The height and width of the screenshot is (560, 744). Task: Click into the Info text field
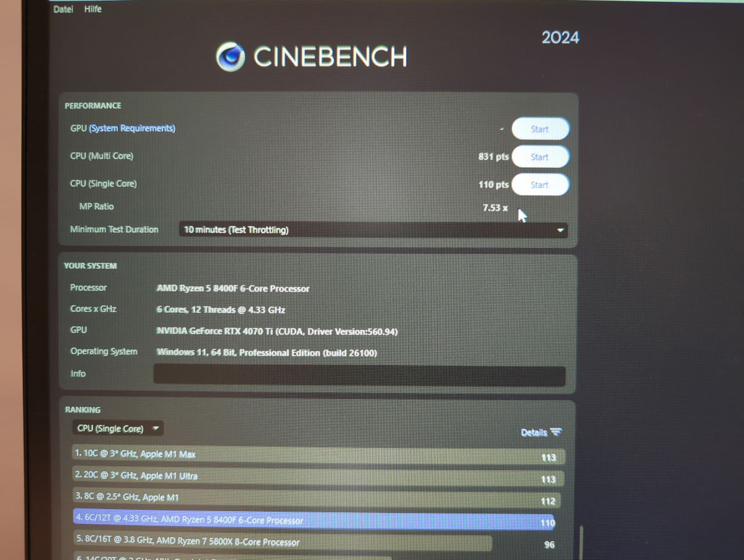(x=360, y=376)
